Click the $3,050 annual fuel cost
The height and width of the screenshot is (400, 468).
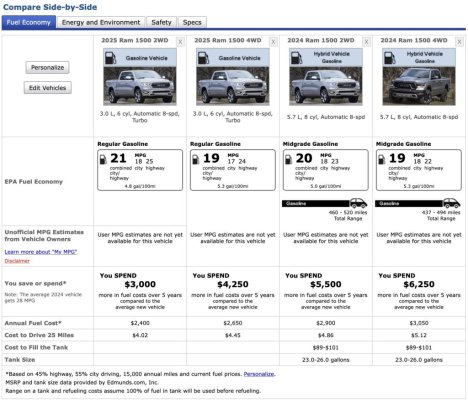pyautogui.click(x=419, y=323)
